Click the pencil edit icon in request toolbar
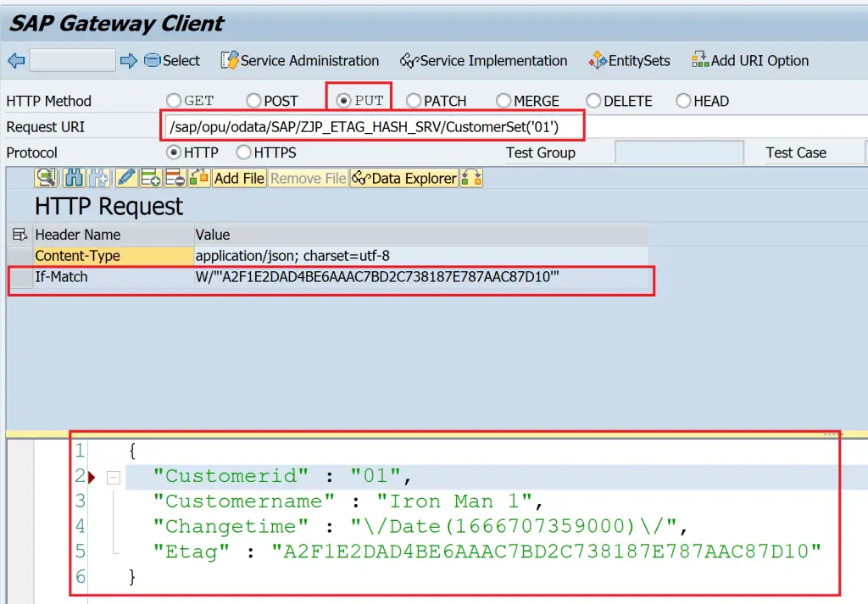This screenshot has height=604, width=868. coord(126,178)
